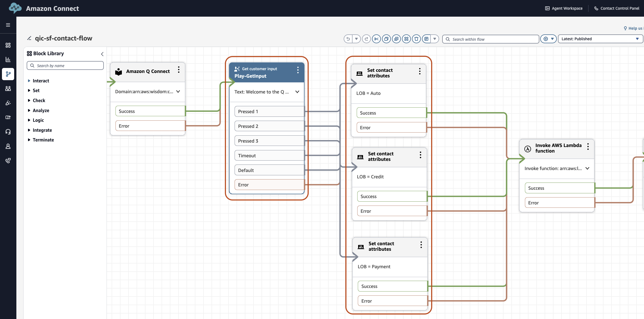Screen dimensions: 644x319
Task: Expand the Interact block category
Action: click(x=41, y=81)
